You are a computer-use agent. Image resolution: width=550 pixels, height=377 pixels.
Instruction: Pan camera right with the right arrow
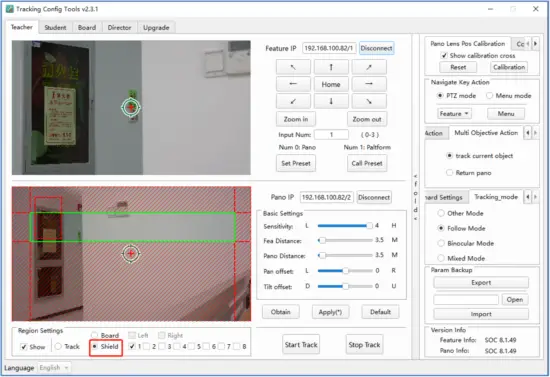coord(369,84)
